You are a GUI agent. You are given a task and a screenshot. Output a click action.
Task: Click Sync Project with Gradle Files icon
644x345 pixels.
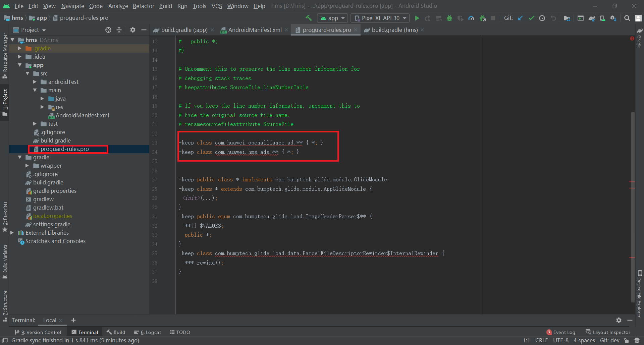tap(592, 18)
